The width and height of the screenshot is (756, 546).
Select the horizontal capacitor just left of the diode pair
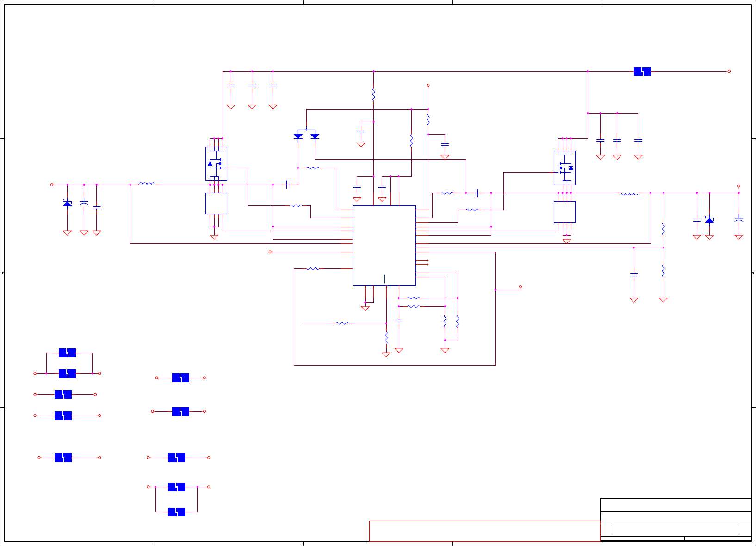pos(288,185)
